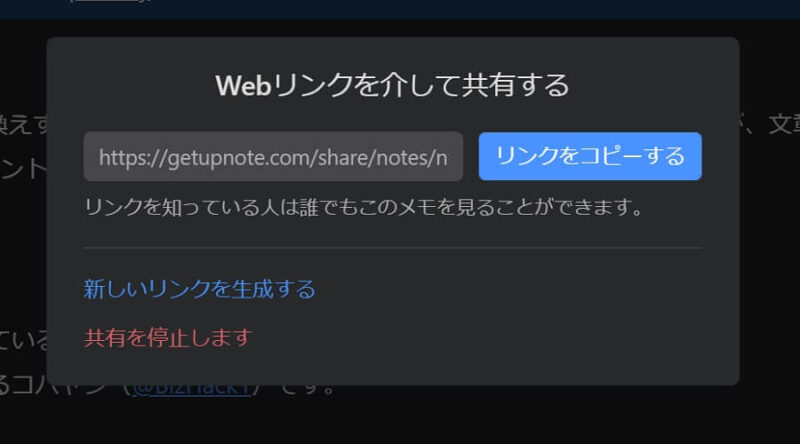This screenshot has height=444, width=800.
Task: Click the Webリンクを介して共有する heading
Action: click(x=392, y=85)
